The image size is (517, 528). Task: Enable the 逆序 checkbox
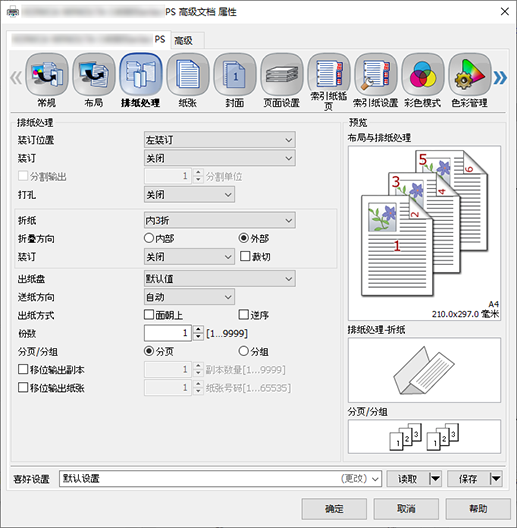[244, 315]
